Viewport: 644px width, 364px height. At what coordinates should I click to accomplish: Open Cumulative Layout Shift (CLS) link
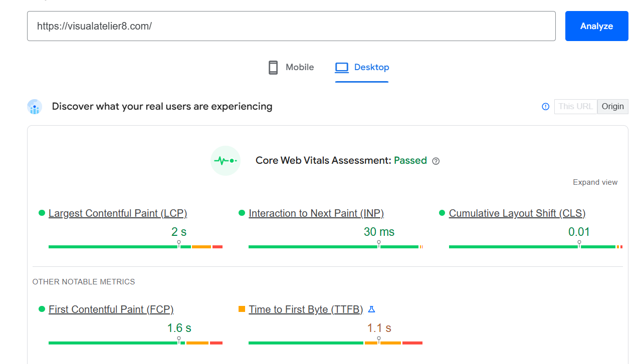[x=517, y=213]
